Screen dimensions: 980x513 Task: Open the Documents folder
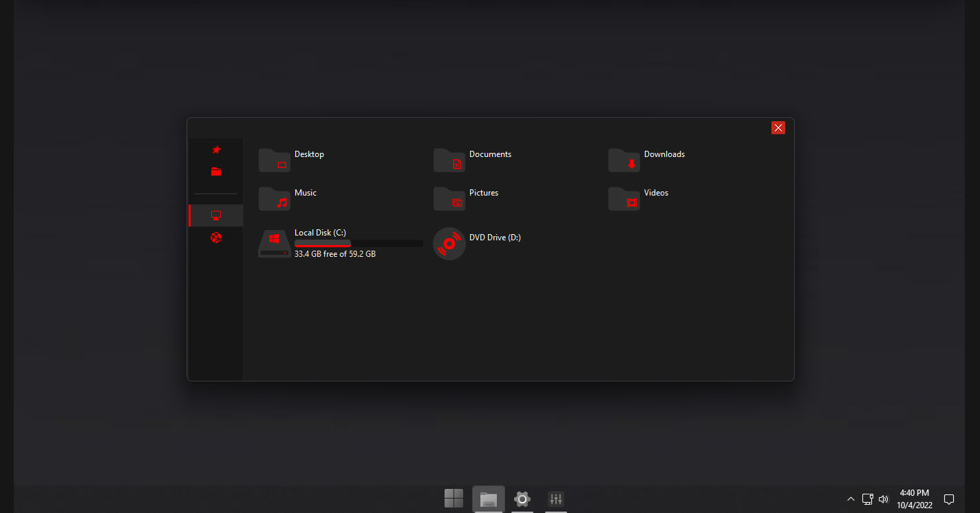click(x=449, y=160)
